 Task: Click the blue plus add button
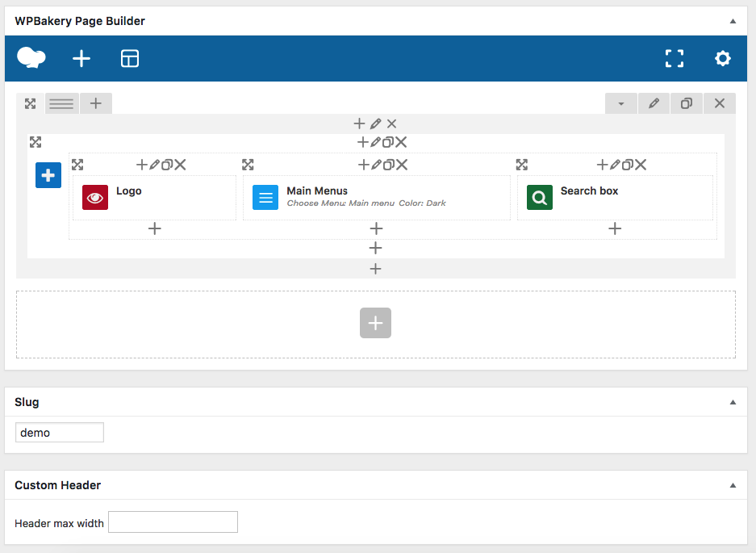pos(48,175)
